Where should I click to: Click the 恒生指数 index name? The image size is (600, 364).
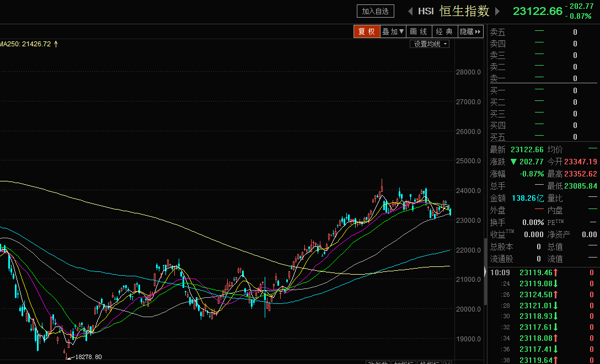(464, 11)
